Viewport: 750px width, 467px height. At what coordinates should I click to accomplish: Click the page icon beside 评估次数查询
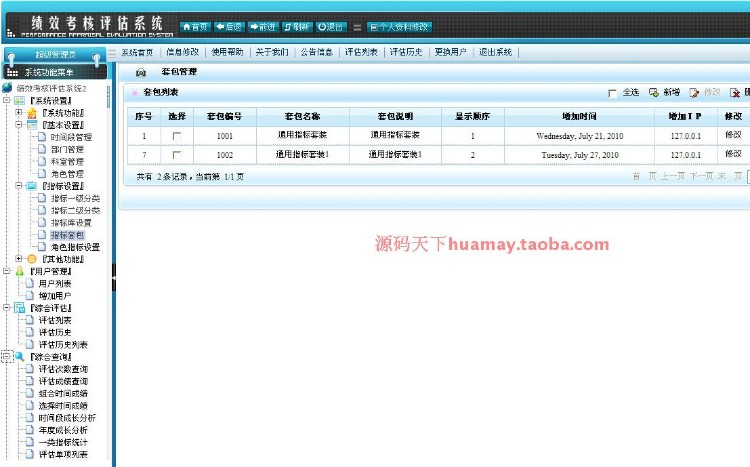(x=30, y=368)
